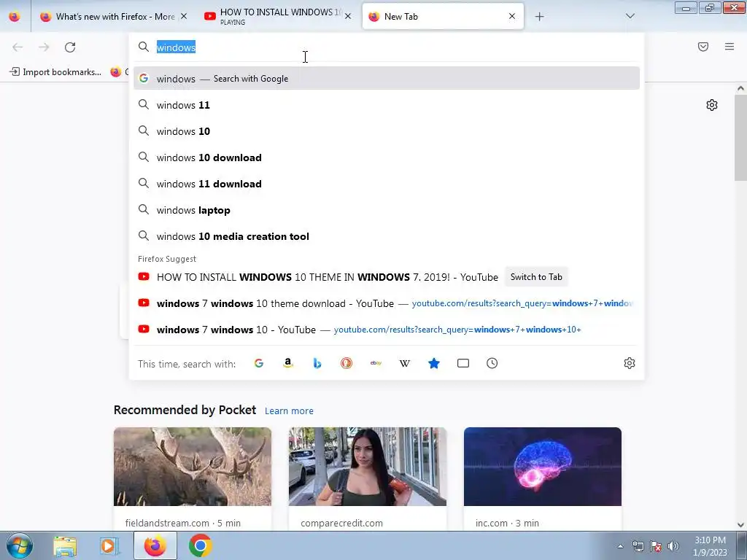Launch Google Chrome from taskbar

coord(200,545)
